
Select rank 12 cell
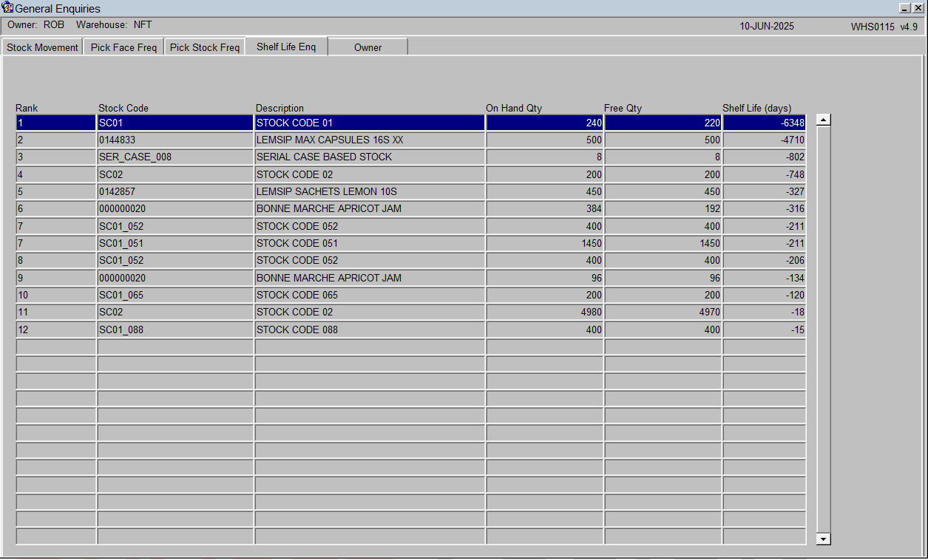coord(56,329)
